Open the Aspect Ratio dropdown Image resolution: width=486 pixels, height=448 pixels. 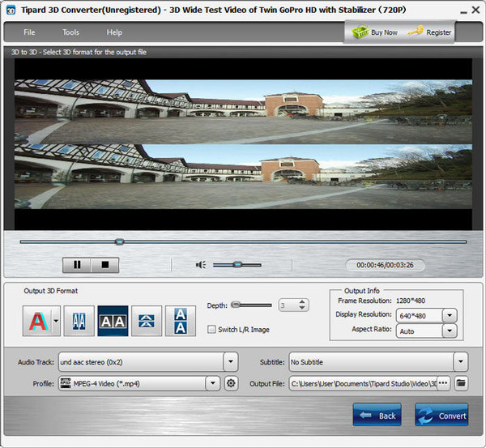point(450,331)
